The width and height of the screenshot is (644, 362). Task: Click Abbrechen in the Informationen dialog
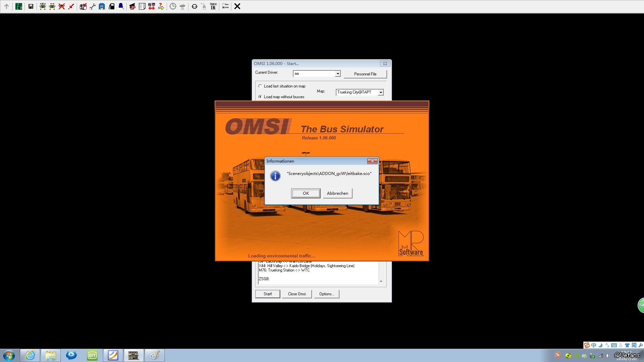337,193
